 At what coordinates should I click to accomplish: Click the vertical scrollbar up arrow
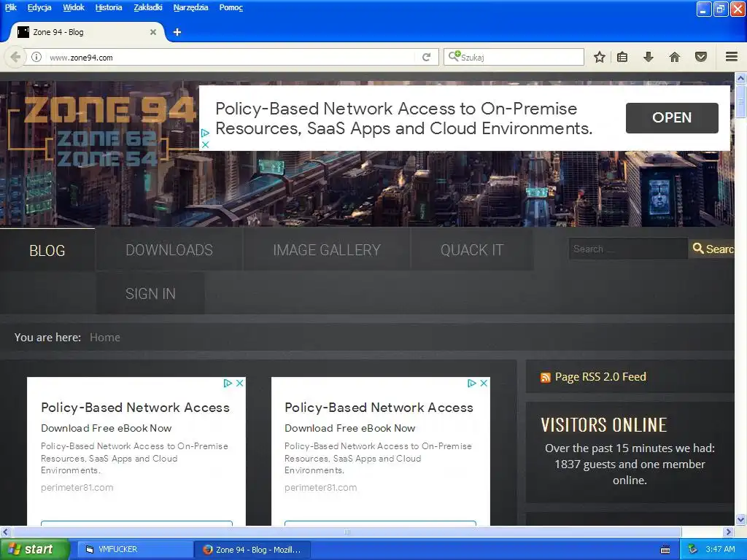click(x=741, y=77)
